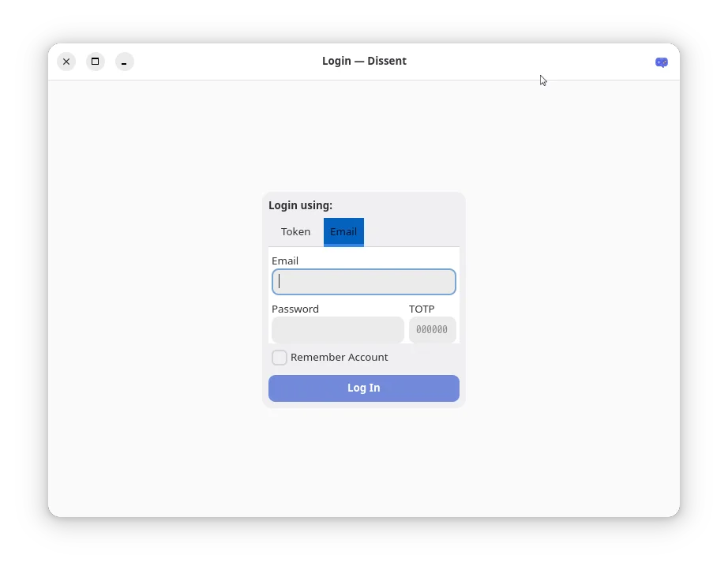Click the 'Login using:' heading text
This screenshot has height=570, width=728.
coord(300,205)
